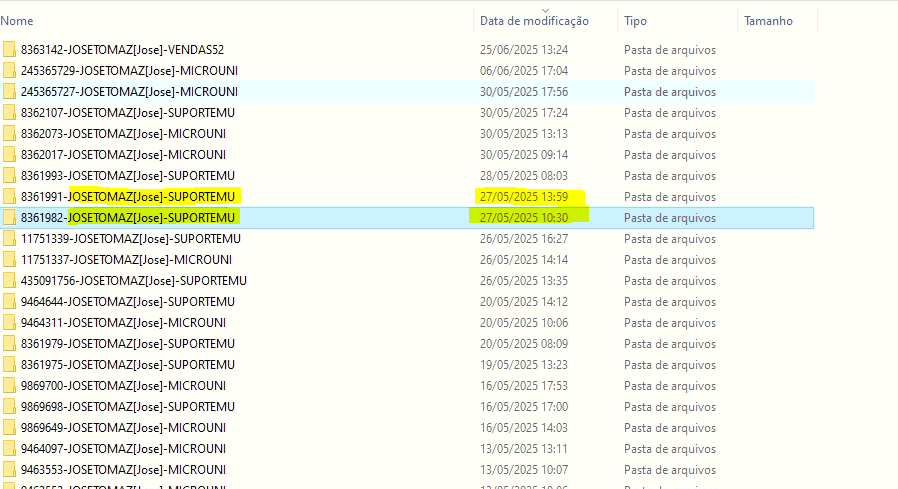Select folder name 8362073-JOSETOMAZ[Jose]-MICROUNI
Screen dimensions: 898x489
pos(123,134)
